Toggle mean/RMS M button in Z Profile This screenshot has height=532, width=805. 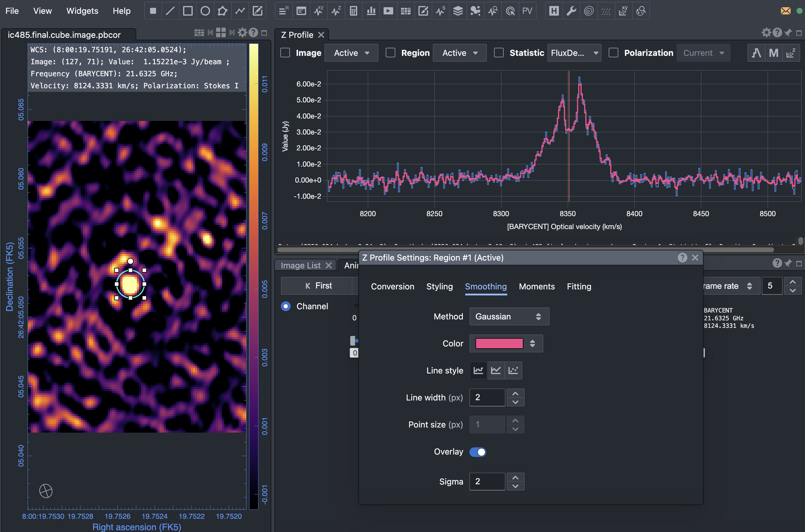773,53
